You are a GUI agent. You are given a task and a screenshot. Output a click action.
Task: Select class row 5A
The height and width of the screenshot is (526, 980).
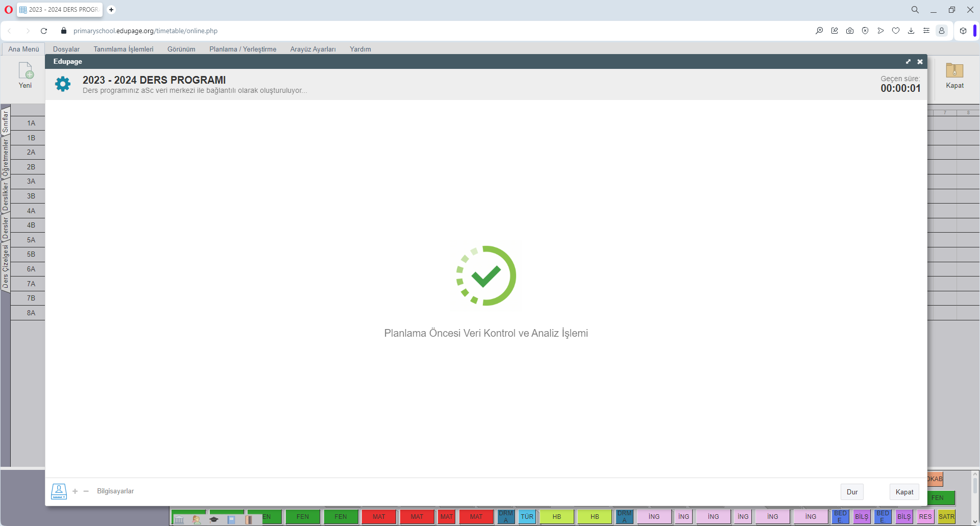pyautogui.click(x=28, y=240)
